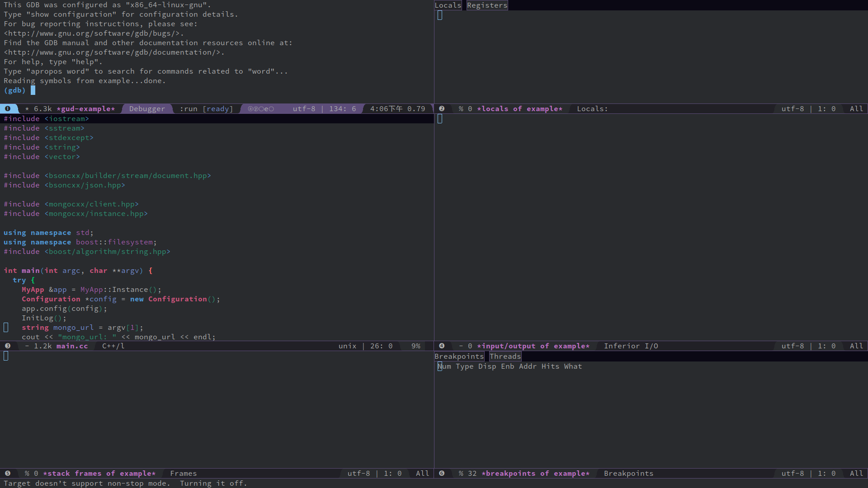868x488 pixels.
Task: Click the read-only % indicator in locals mode line
Action: point(461,109)
